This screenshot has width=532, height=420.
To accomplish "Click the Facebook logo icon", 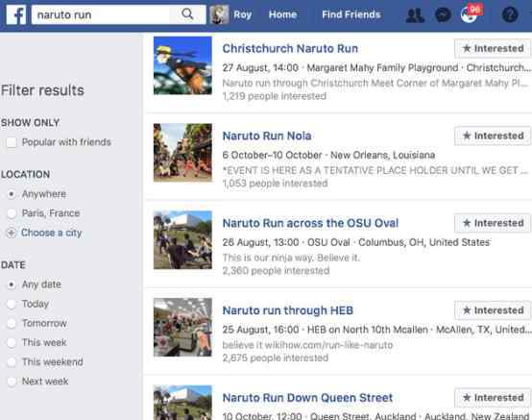I will [16, 14].
